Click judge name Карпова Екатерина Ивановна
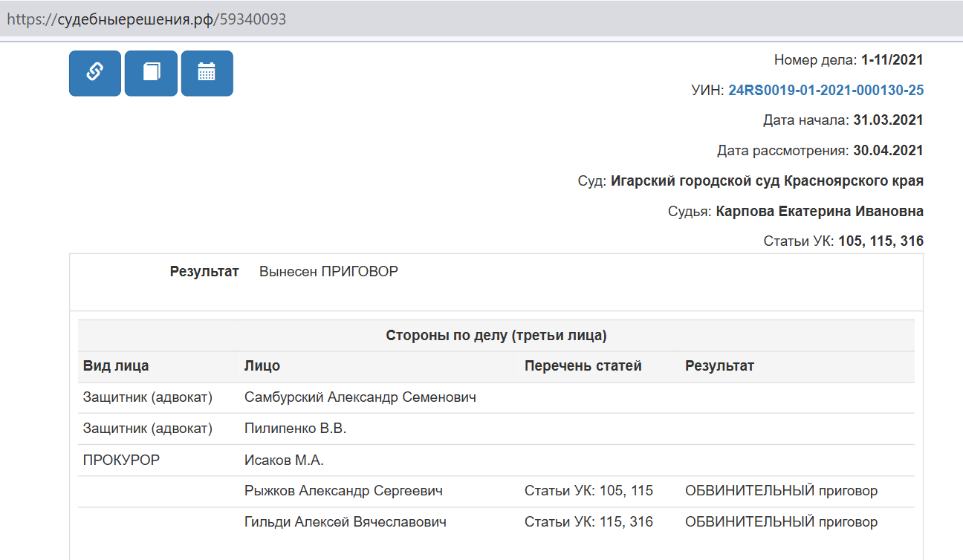 tap(820, 212)
